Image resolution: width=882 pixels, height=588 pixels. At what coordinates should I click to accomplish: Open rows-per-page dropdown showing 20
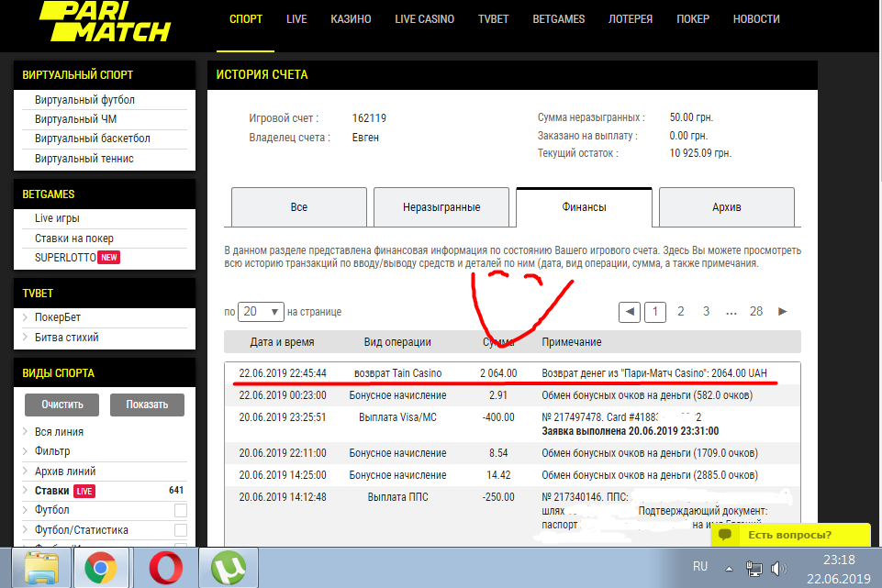tap(262, 312)
